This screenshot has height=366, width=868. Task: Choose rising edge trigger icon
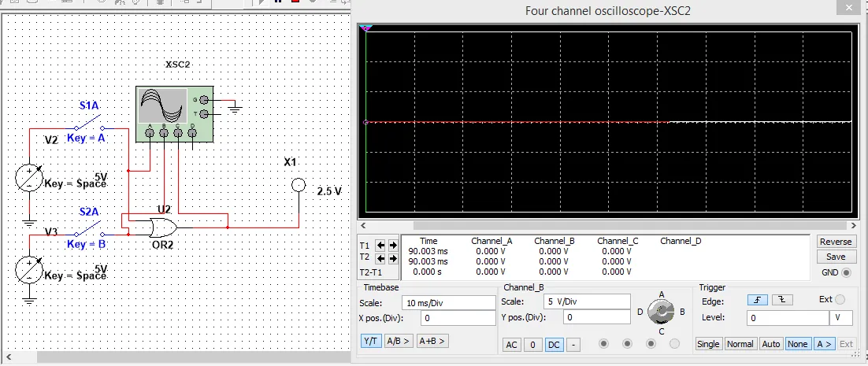(x=756, y=300)
